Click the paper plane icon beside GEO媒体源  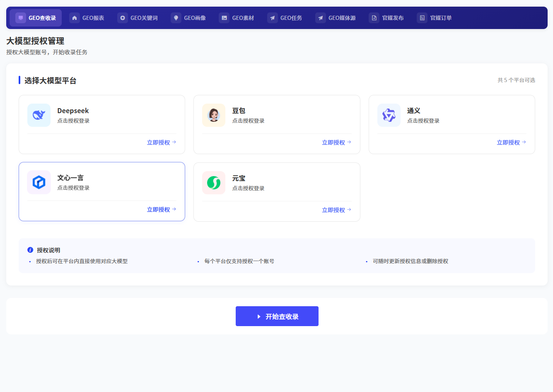coord(321,18)
